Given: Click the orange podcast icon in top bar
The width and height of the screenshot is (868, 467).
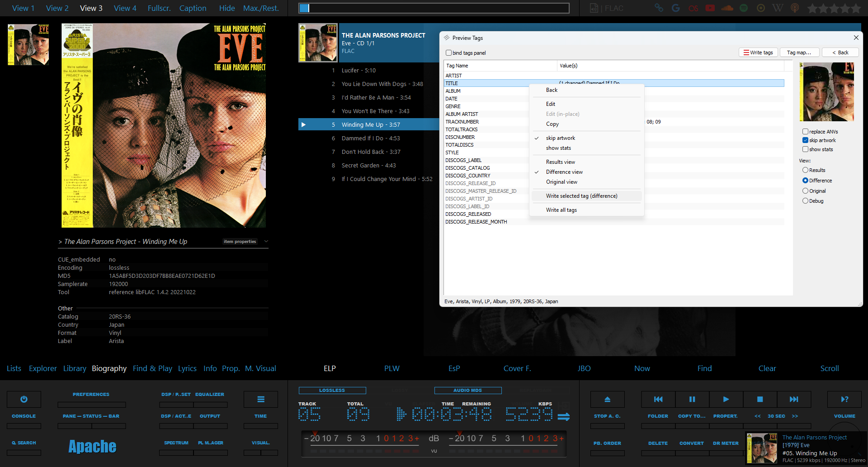Looking at the screenshot, I should click(x=795, y=8).
